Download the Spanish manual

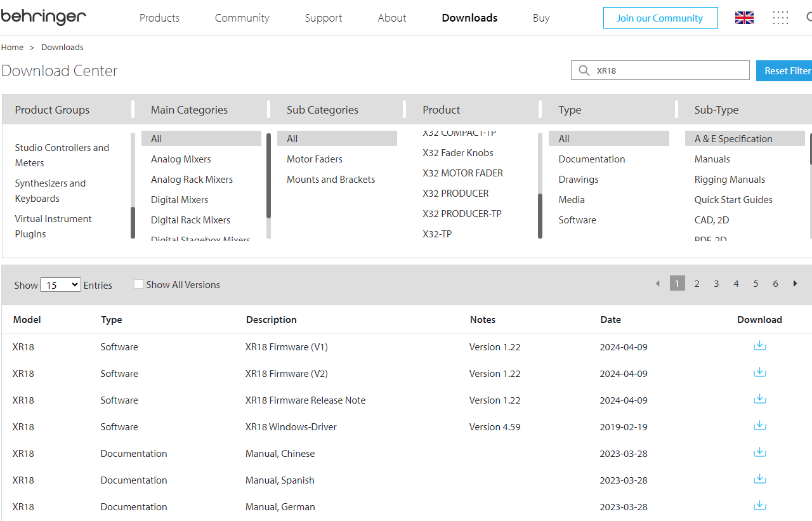pyautogui.click(x=759, y=479)
